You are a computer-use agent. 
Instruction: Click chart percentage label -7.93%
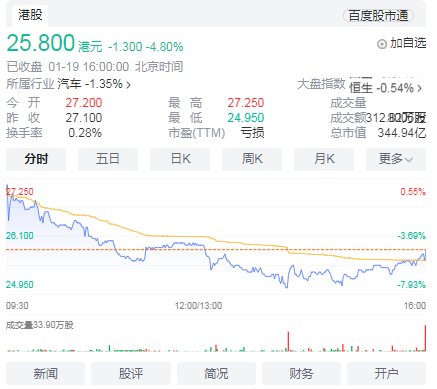pos(412,285)
